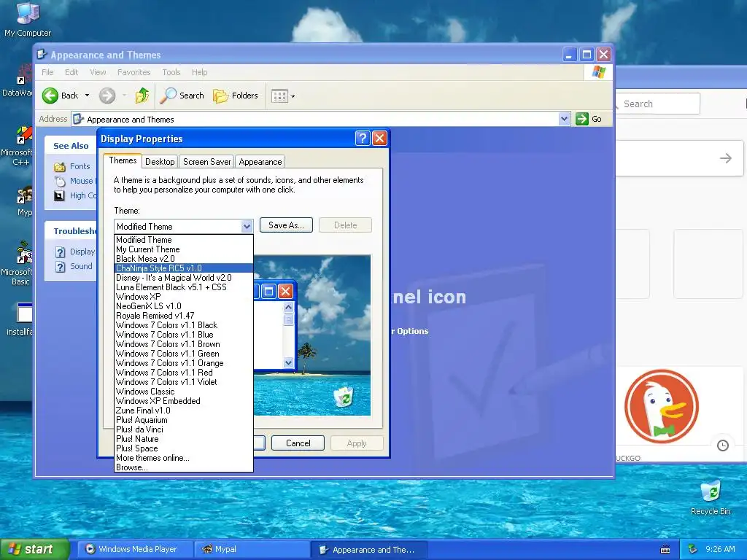747x560 pixels.
Task: Click the Display troubleshooter help icon
Action: 60,252
